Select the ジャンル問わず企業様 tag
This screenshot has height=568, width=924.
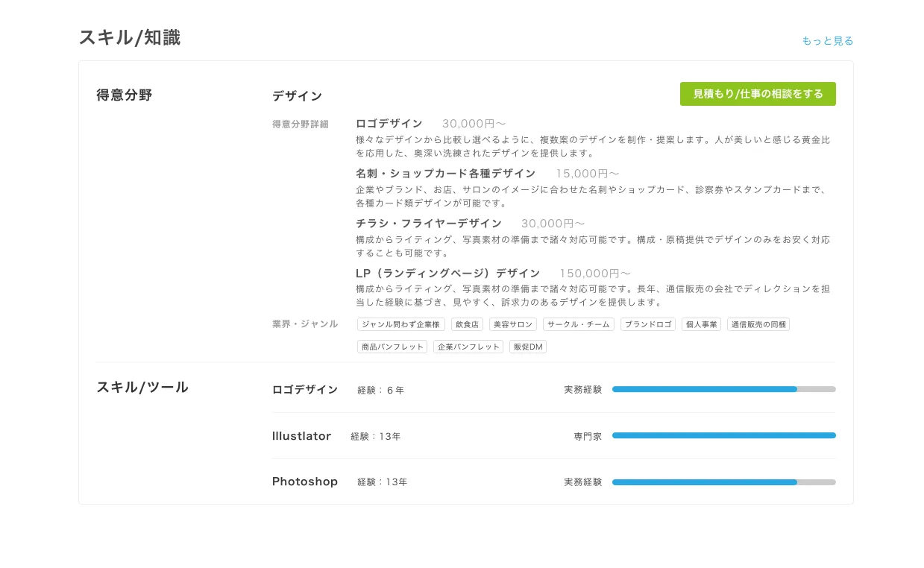401,324
